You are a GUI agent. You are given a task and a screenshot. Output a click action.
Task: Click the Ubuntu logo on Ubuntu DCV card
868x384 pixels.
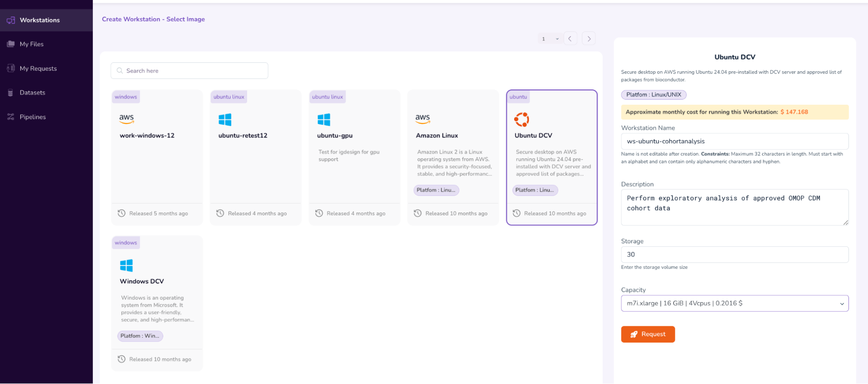(x=521, y=119)
